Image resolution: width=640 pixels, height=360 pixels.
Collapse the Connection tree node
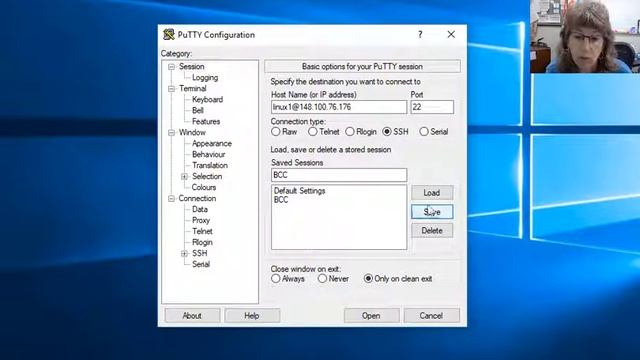coord(171,199)
